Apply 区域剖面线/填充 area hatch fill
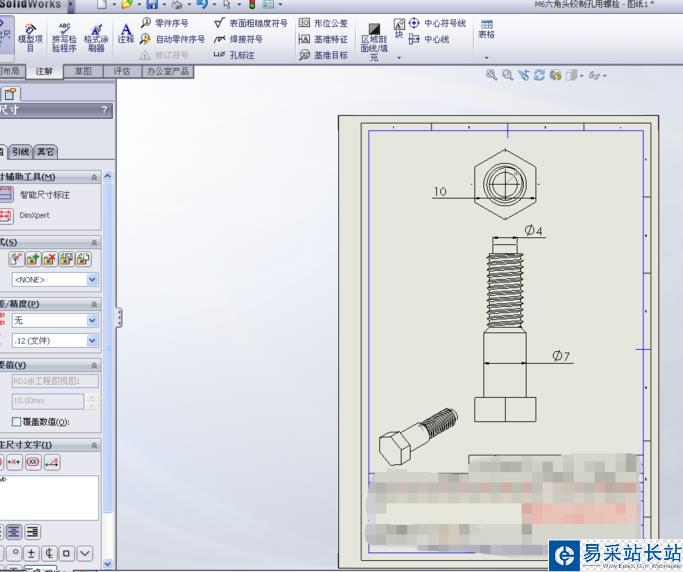Viewport: 683px width, 572px height. pos(374,42)
